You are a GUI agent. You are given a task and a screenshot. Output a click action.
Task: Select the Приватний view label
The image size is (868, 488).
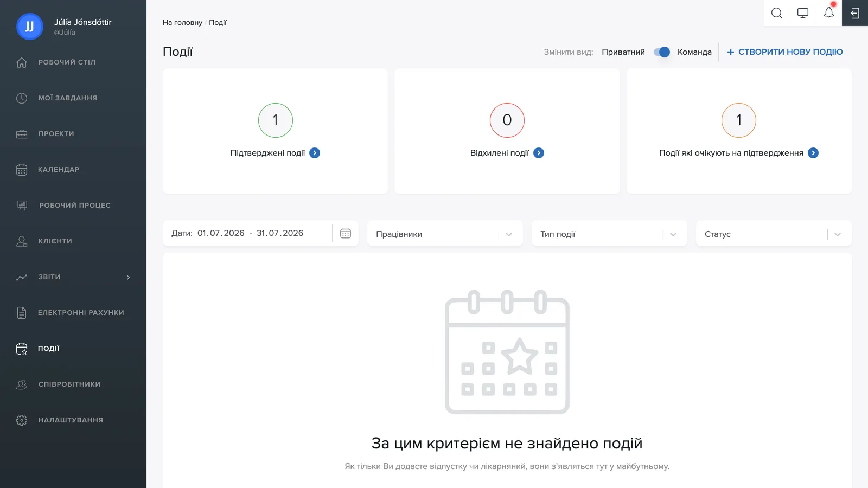tap(623, 52)
